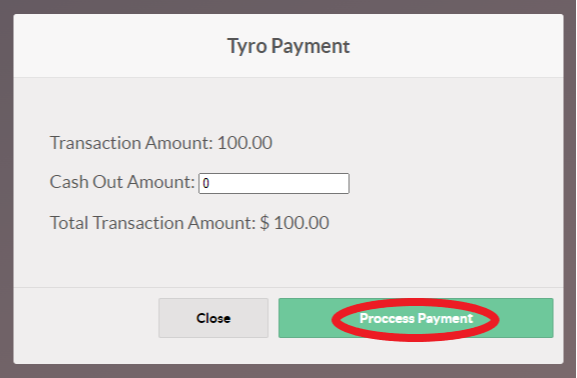
Task: Click the 100.00 transaction amount value
Action: tap(245, 143)
